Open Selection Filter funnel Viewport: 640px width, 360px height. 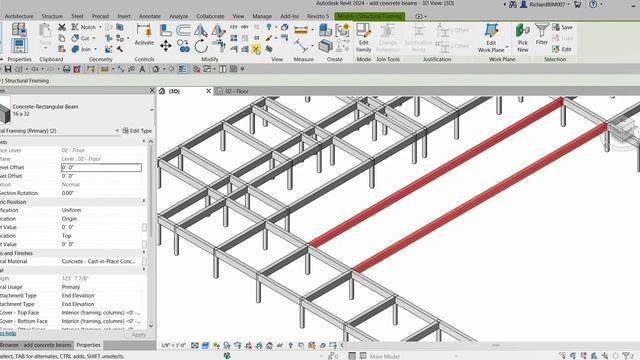point(542,34)
